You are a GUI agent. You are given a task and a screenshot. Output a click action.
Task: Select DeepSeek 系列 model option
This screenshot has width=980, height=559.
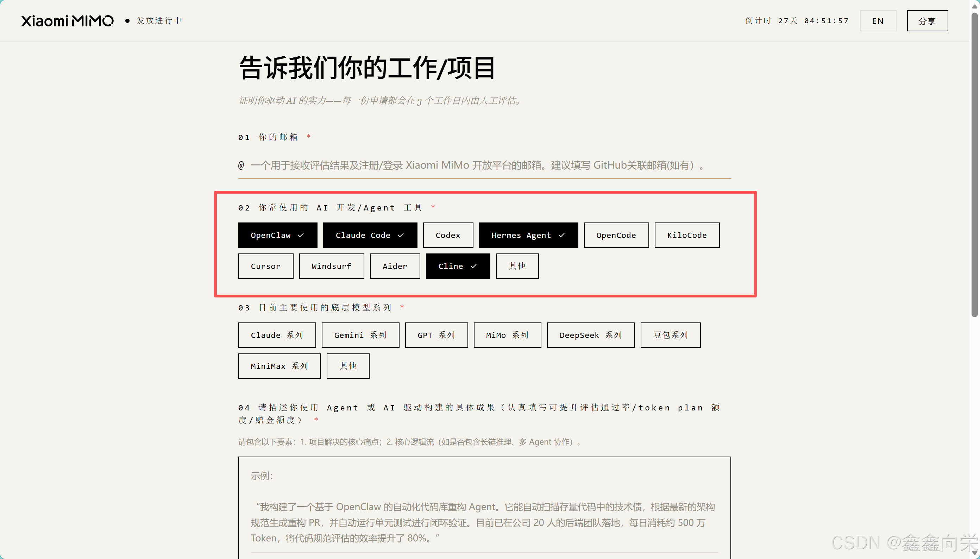[x=590, y=335]
